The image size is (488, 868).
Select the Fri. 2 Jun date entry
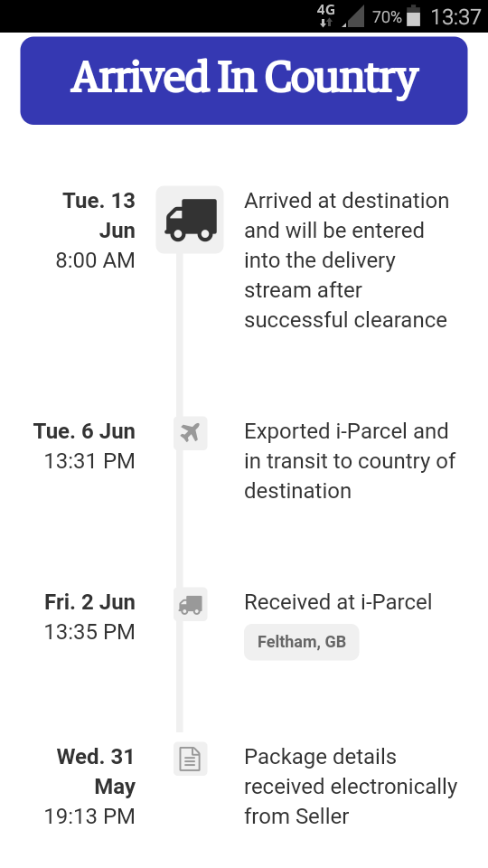click(x=89, y=602)
